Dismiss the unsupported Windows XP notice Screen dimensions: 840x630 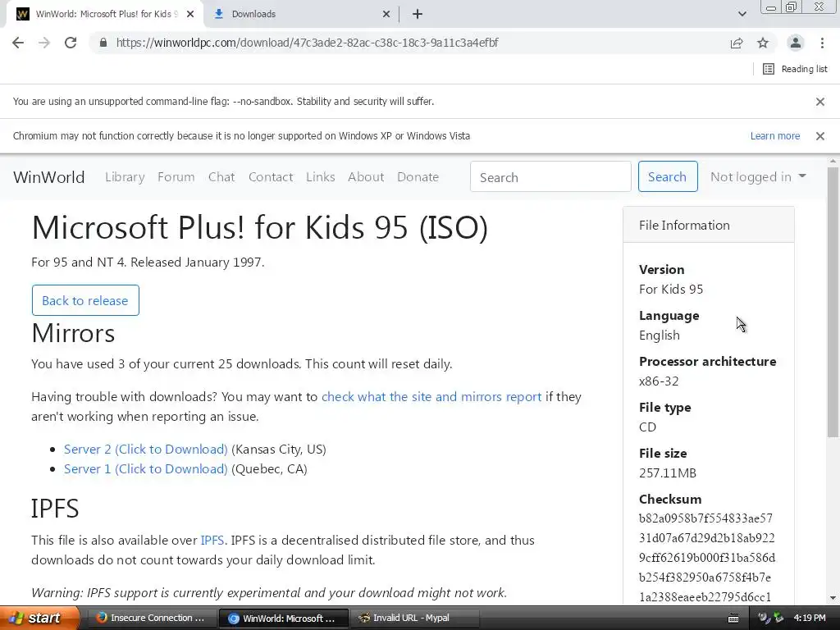tap(819, 136)
